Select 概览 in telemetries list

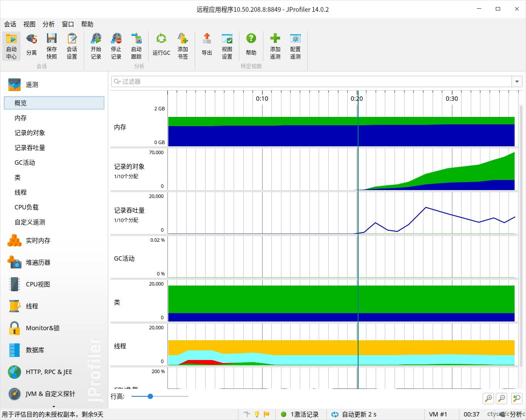pyautogui.click(x=54, y=103)
